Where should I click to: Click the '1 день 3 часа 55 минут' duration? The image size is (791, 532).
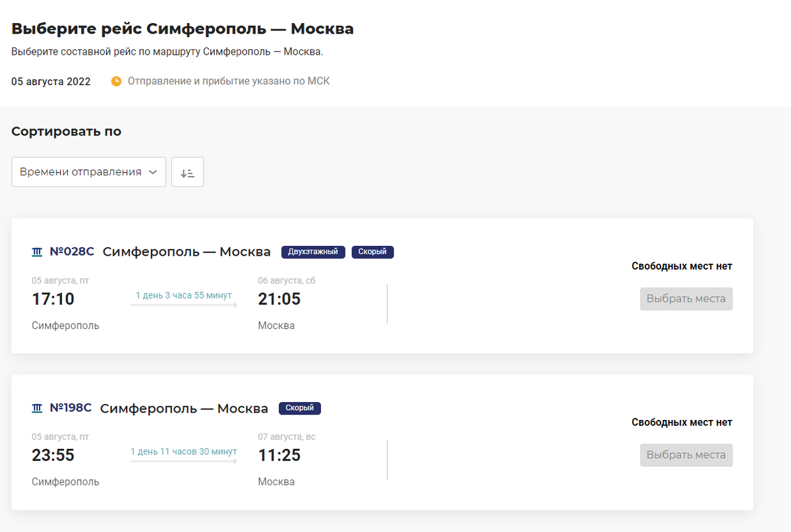[x=183, y=295]
